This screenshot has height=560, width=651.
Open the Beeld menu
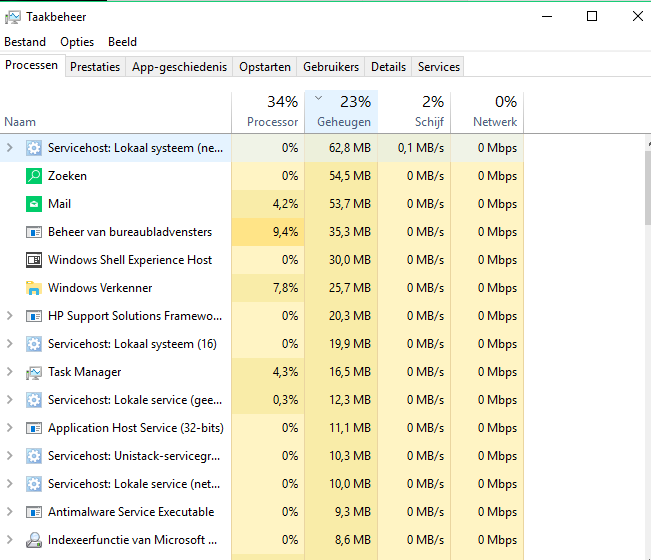click(122, 42)
